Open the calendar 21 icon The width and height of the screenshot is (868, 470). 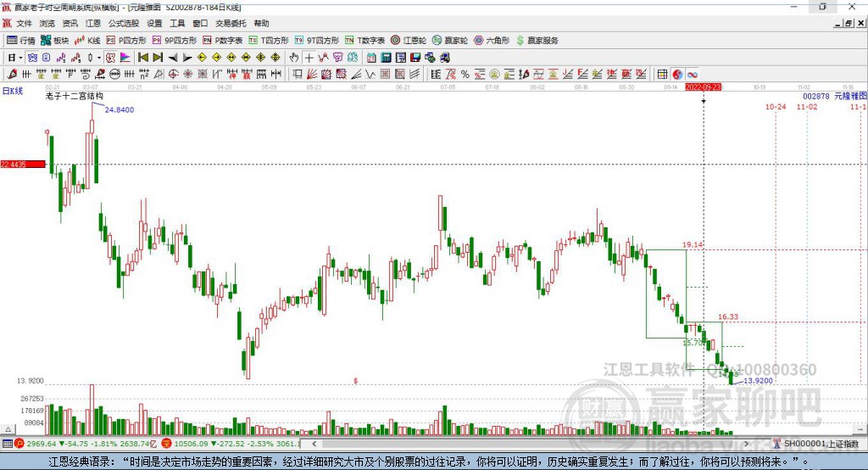371,58
